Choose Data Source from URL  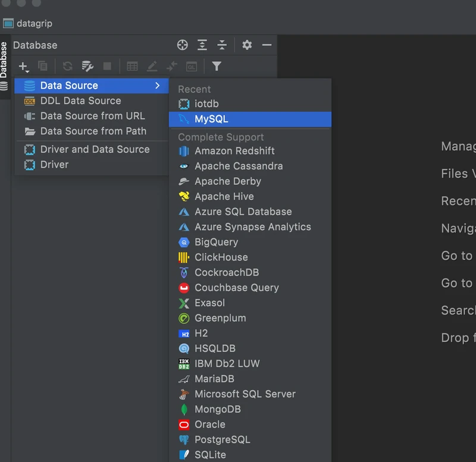click(x=92, y=116)
